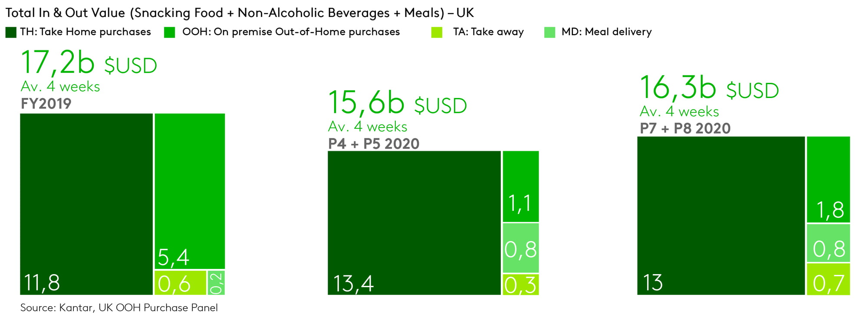The width and height of the screenshot is (868, 314).
Task: Click the P4 + P5 0,3 takeaway block
Action: pos(521,285)
